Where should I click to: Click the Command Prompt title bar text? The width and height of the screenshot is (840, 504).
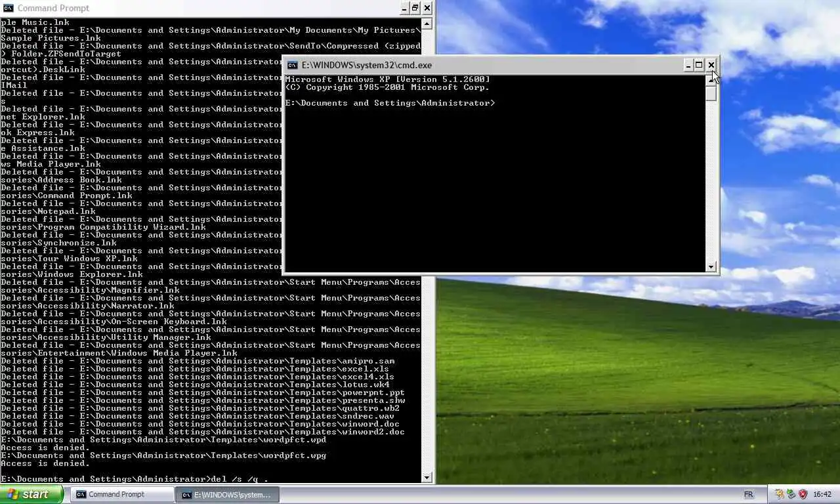point(54,8)
